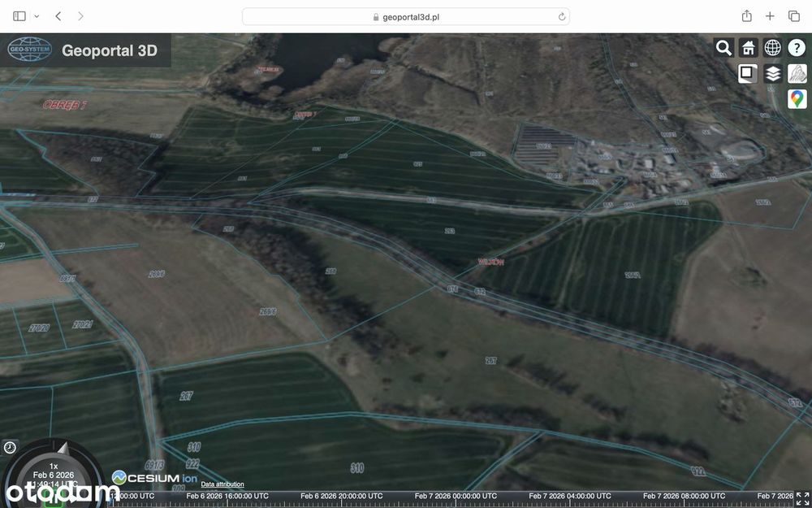The width and height of the screenshot is (812, 508).
Task: Open the terrain mountain sketch picker
Action: point(797,74)
